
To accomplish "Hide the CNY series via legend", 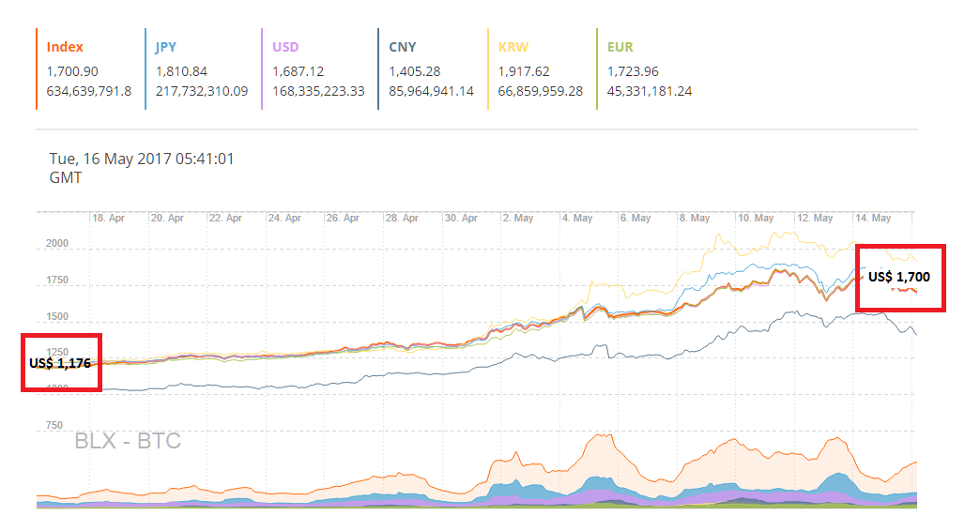I will point(403,47).
